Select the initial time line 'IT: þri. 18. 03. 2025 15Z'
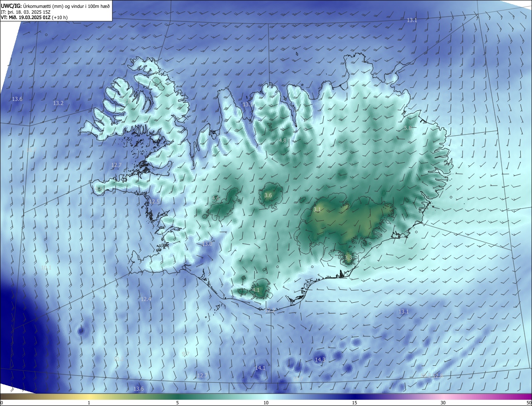532x406 pixels. pyautogui.click(x=26, y=12)
